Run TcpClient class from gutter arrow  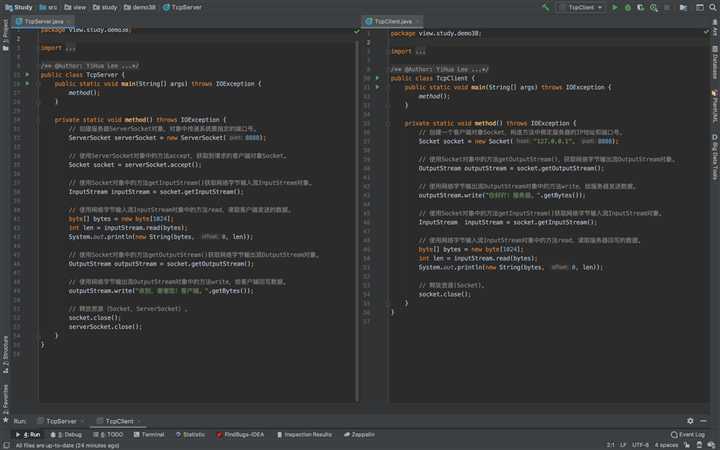[x=377, y=78]
